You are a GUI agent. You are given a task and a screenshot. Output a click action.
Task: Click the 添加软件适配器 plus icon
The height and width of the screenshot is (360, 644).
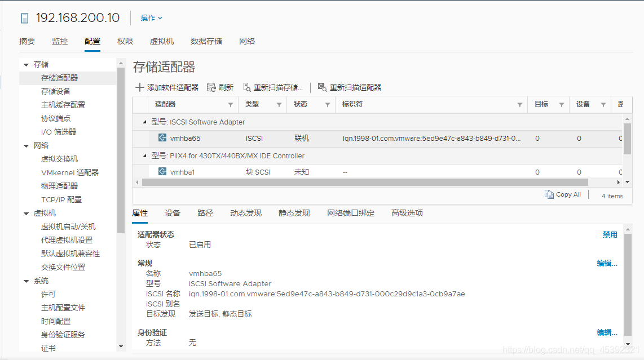pos(140,87)
